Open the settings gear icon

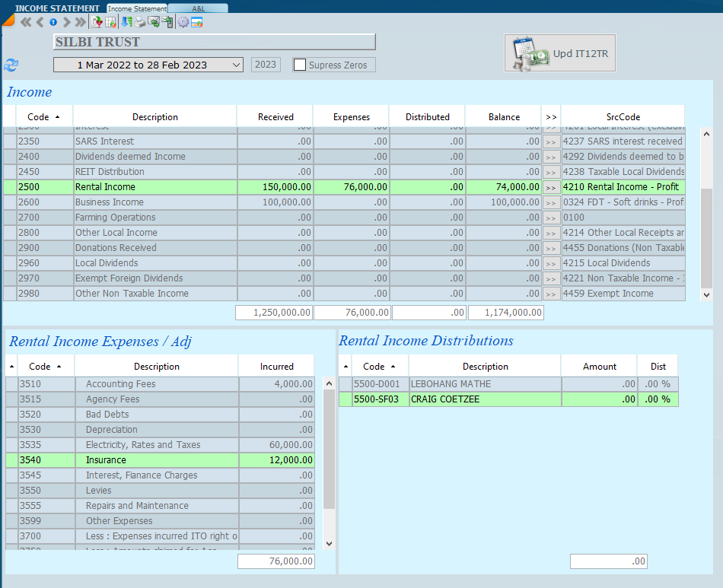click(183, 22)
